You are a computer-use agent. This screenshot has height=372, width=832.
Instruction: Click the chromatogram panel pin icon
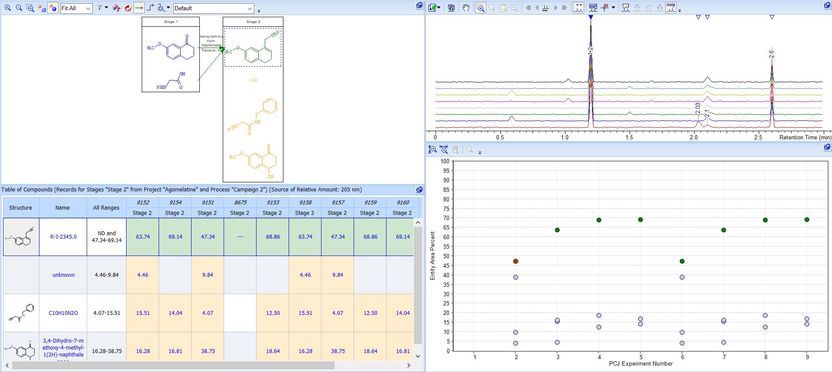pos(827,5)
